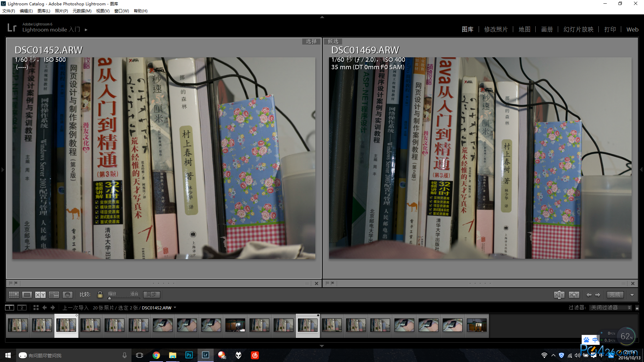Switch to 地图 Map module
Viewport: 644px width, 362px height.
point(525,29)
